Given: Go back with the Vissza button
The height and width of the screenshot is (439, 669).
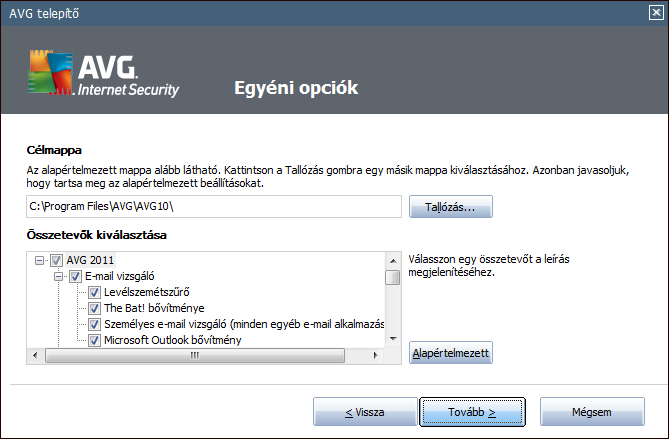Looking at the screenshot, I should click(x=365, y=412).
